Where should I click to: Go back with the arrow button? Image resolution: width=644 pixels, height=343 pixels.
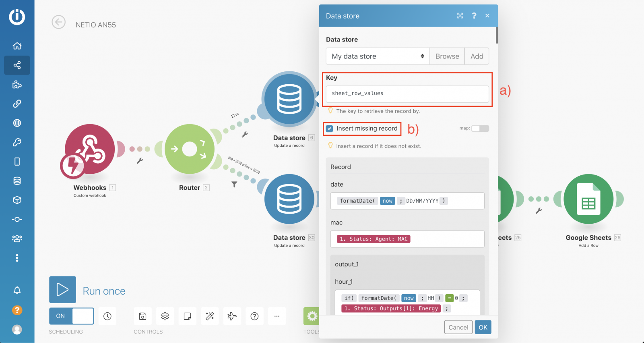(59, 22)
